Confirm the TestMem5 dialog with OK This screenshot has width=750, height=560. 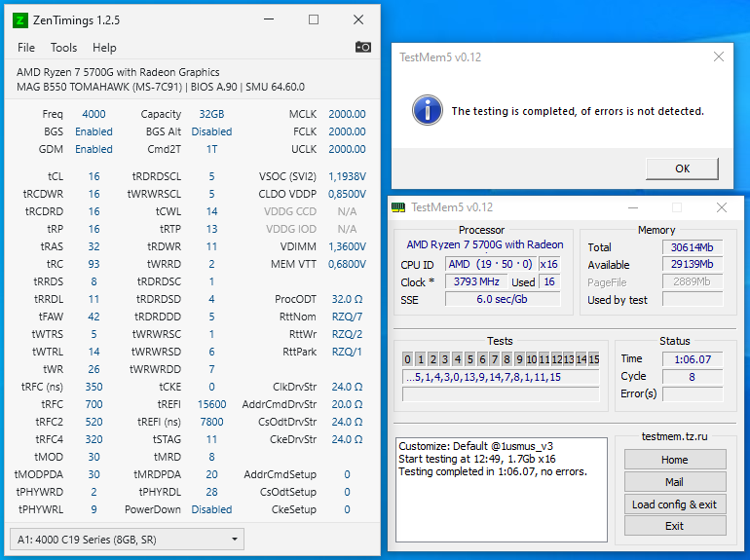[x=682, y=168]
